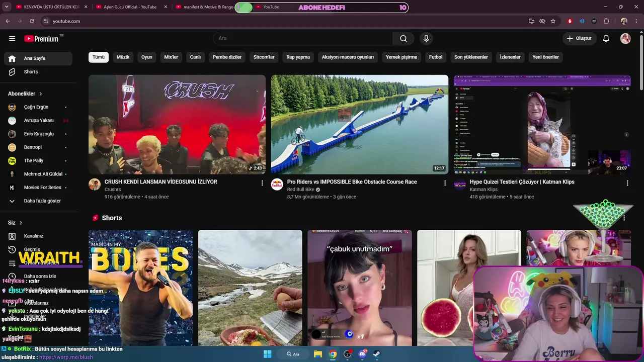Open the Crushrs channel avatar
Screen dimensions: 644x362
[x=95, y=184]
